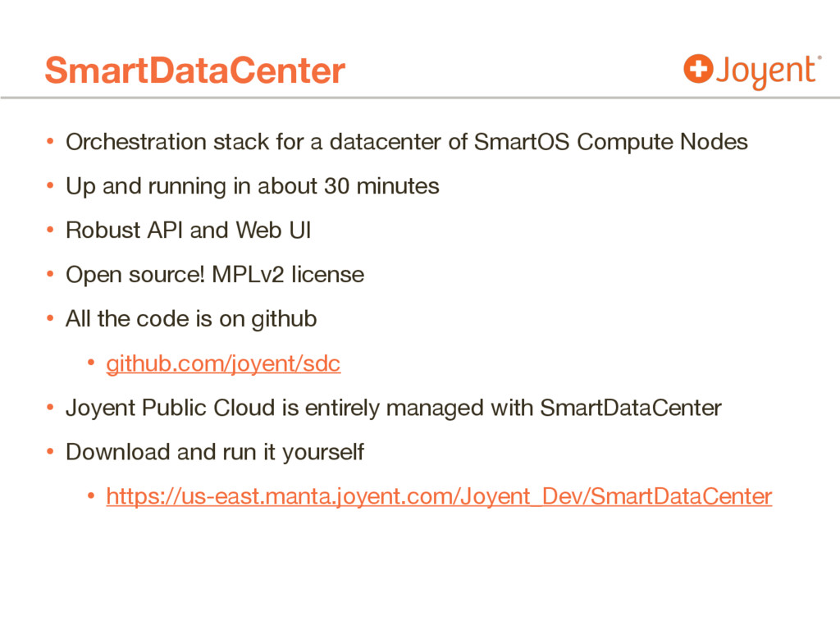Viewport: 840px width, 630px height.
Task: Open the github.com/joyent/sdc link
Action: point(223,363)
